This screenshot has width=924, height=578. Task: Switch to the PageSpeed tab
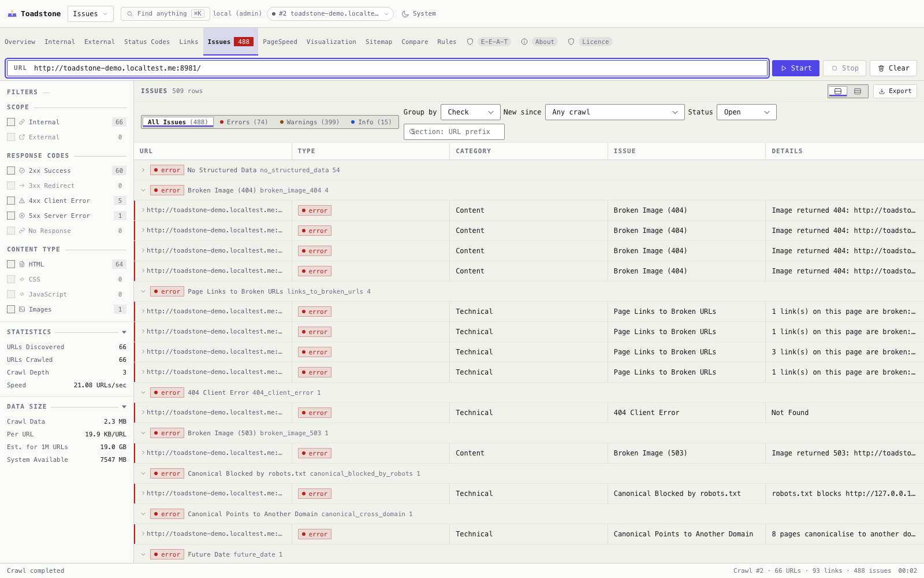(x=280, y=42)
